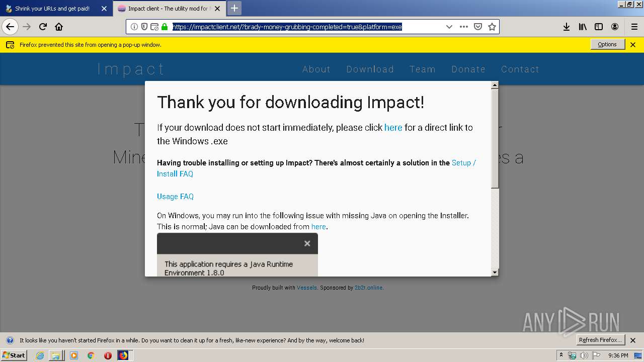Open the About navigation link
The width and height of the screenshot is (644, 362).
tap(316, 69)
